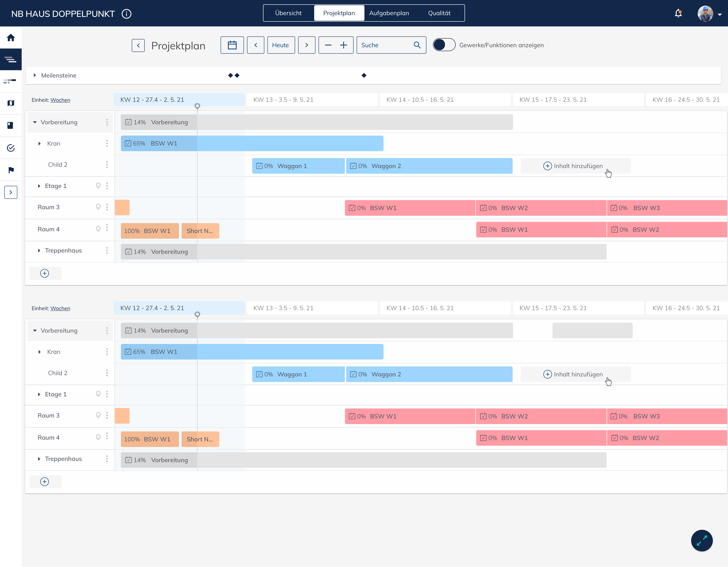Click the location pin on Raum 3, lower plan
This screenshot has width=728, height=567.
pyautogui.click(x=98, y=415)
